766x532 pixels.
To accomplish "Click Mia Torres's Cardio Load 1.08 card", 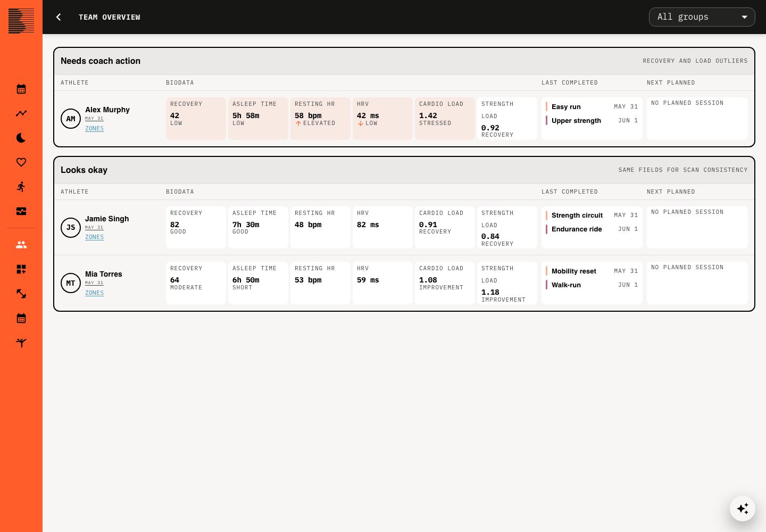I will coord(445,283).
